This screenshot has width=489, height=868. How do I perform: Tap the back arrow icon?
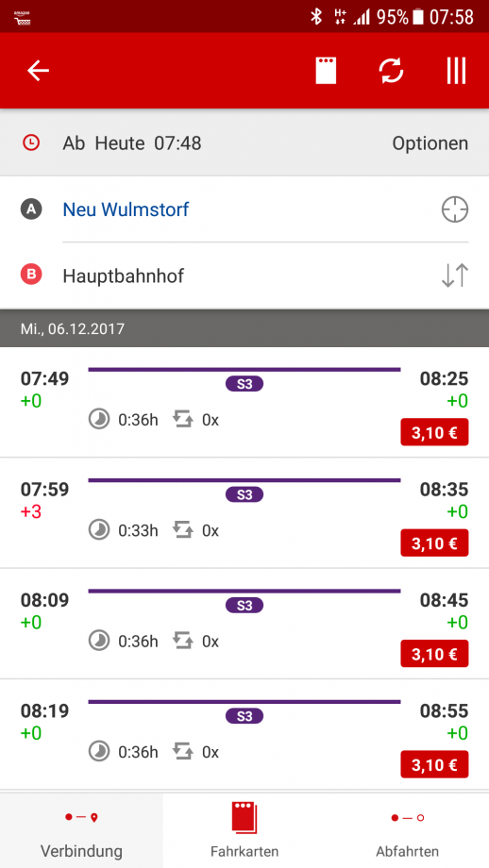(x=38, y=71)
